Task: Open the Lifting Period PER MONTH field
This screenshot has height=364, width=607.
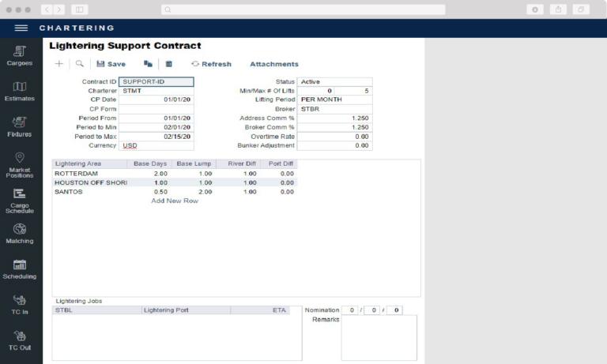Action: (x=334, y=99)
